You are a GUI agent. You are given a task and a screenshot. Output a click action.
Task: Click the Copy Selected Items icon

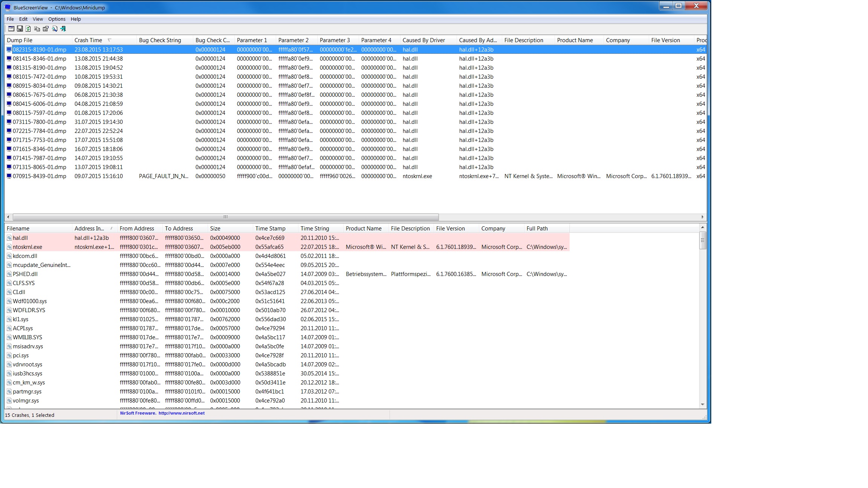pyautogui.click(x=37, y=29)
